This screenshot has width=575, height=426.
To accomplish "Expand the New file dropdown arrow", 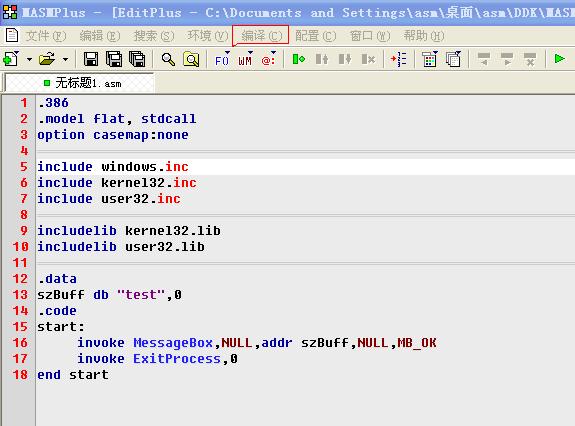I will pos(29,59).
